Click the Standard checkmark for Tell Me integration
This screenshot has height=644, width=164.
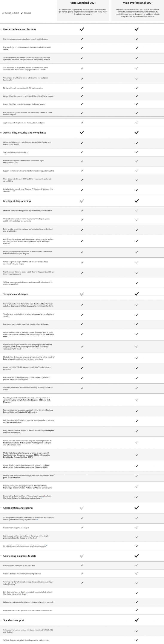point(82,88)
